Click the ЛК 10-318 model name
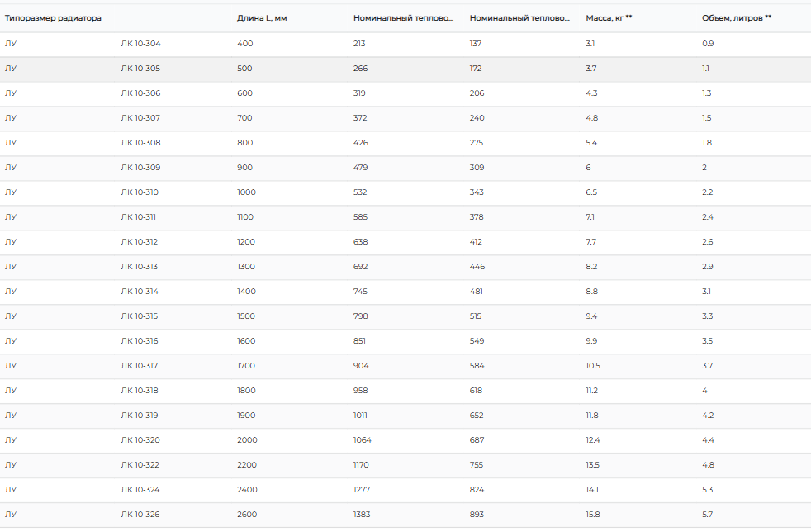This screenshot has height=532, width=811. 140,391
